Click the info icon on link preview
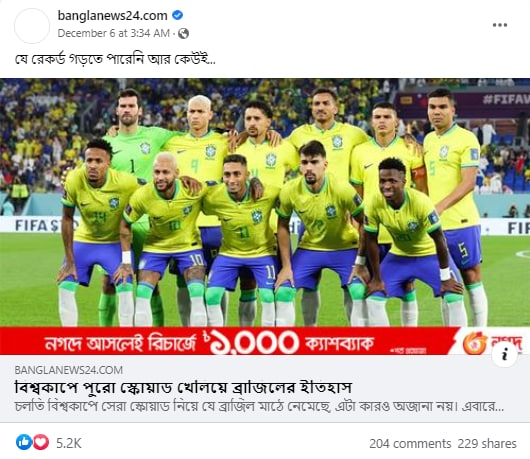This screenshot has width=530, height=459. click(x=504, y=355)
